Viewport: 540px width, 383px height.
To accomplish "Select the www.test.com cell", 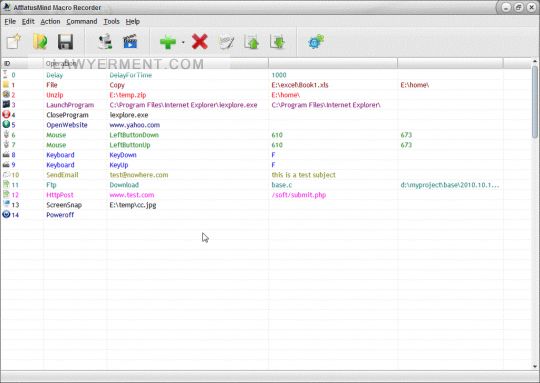I will pos(132,195).
